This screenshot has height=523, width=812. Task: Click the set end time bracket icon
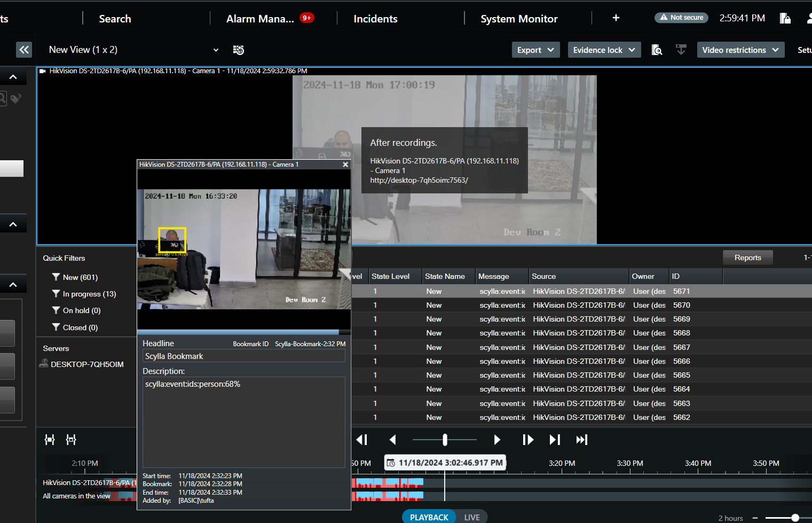(x=71, y=440)
